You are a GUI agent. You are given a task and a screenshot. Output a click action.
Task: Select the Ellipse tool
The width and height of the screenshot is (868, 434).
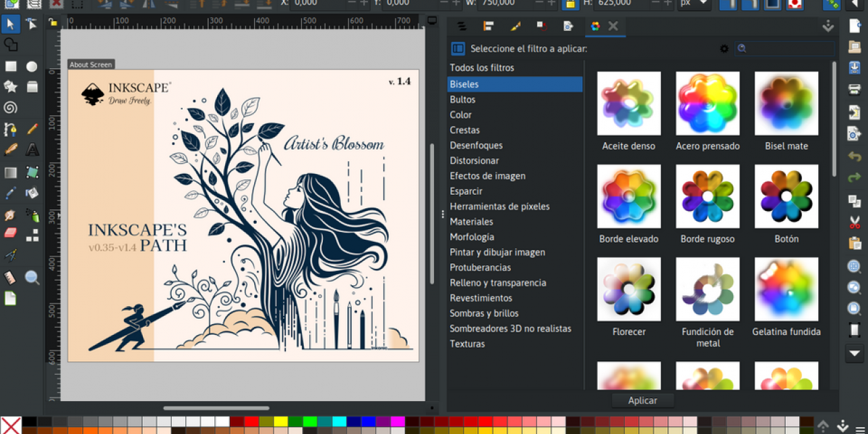click(x=32, y=66)
